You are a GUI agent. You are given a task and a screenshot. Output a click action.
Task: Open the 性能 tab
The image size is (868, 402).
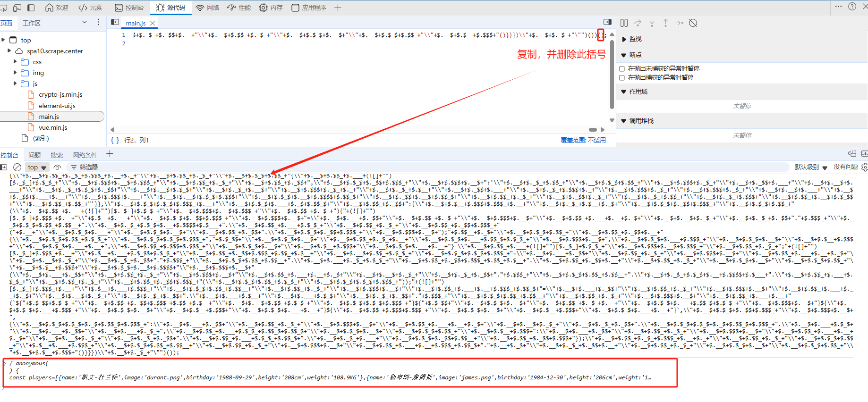[x=239, y=8]
